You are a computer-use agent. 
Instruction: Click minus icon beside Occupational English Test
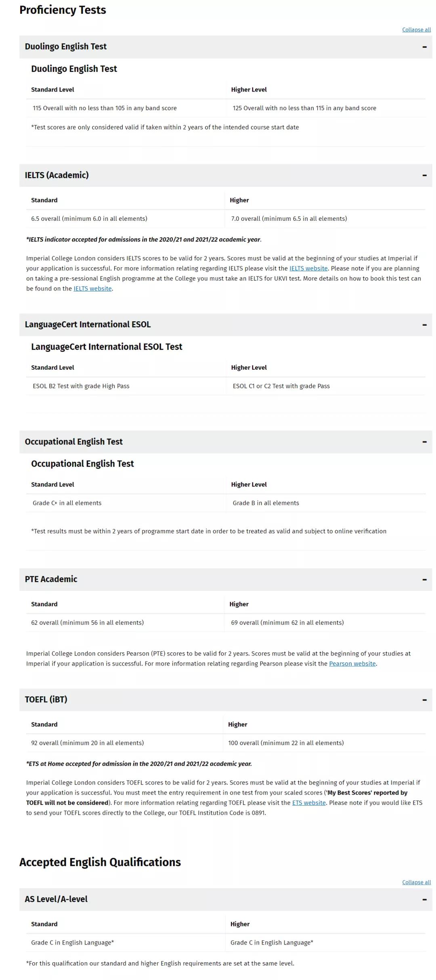pyautogui.click(x=424, y=442)
